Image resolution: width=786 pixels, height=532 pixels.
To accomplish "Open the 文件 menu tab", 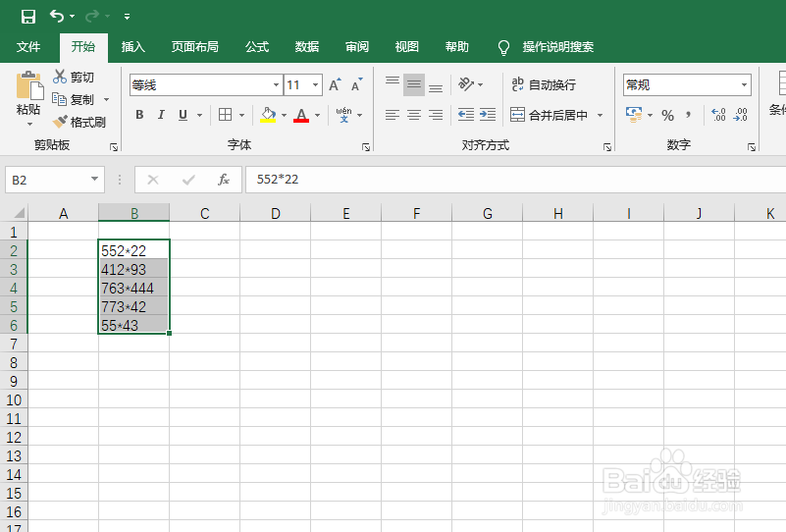I will tap(28, 47).
